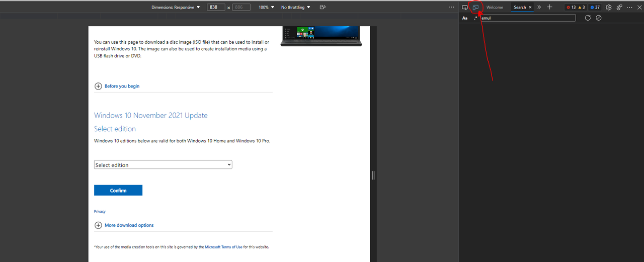Image resolution: width=644 pixels, height=262 pixels.
Task: Open the Microsoft Terms of Use link
Action: coord(223,247)
